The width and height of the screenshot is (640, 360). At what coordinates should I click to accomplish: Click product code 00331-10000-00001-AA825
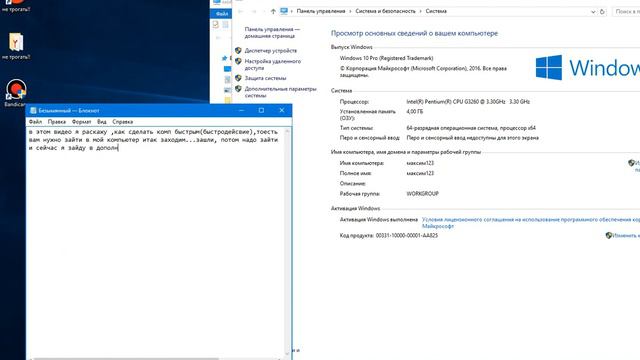point(407,236)
